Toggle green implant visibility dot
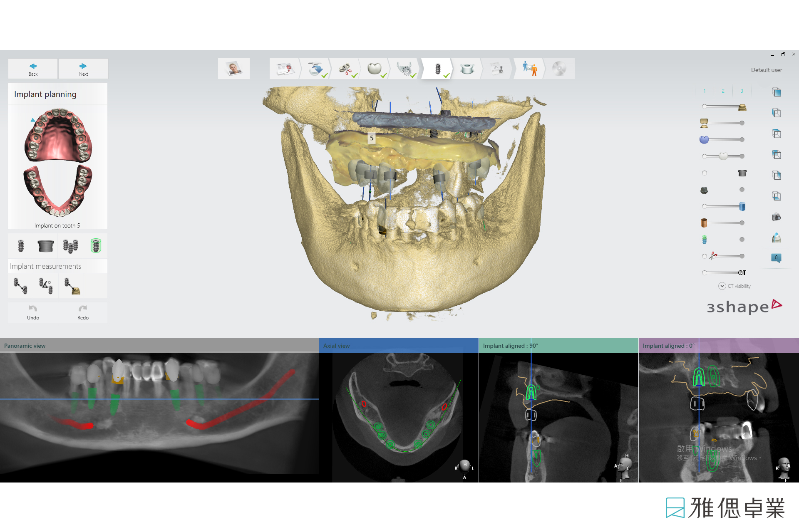 coord(742,240)
